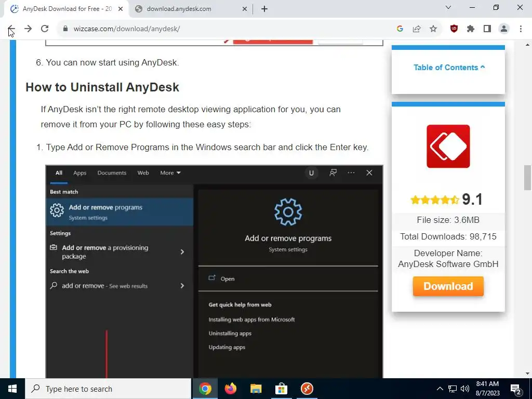Show hidden system tray icons
This screenshot has height=399, width=532.
click(440, 389)
